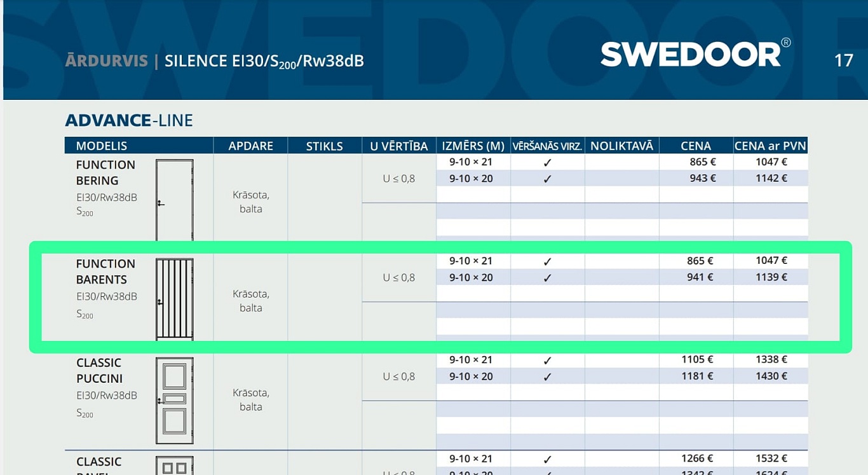Click the checkmark in Function Barents 9-10 × 20 row
Viewport: 868px width, 475px height.
tap(547, 278)
